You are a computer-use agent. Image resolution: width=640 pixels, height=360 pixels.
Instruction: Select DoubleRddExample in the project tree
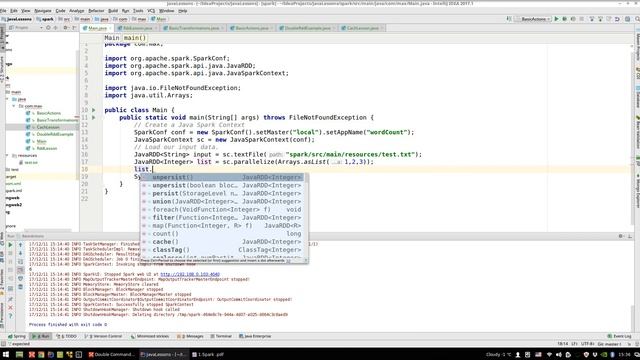tap(55, 134)
